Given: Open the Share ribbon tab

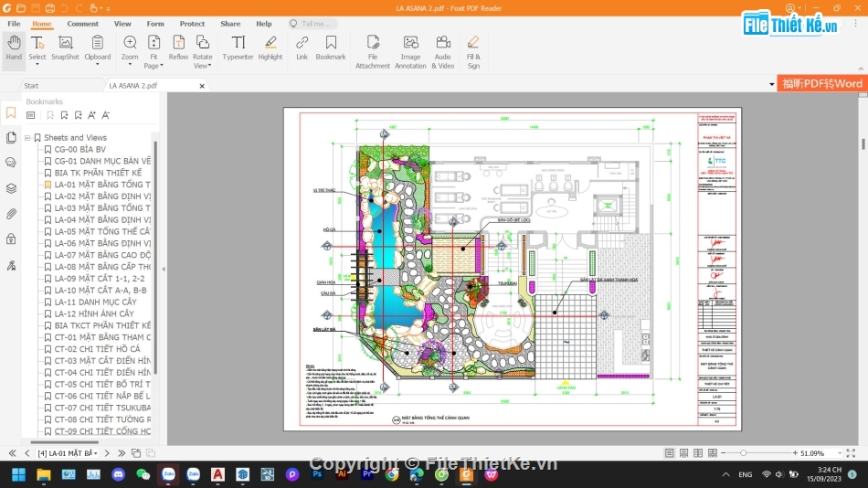Looking at the screenshot, I should tap(230, 24).
